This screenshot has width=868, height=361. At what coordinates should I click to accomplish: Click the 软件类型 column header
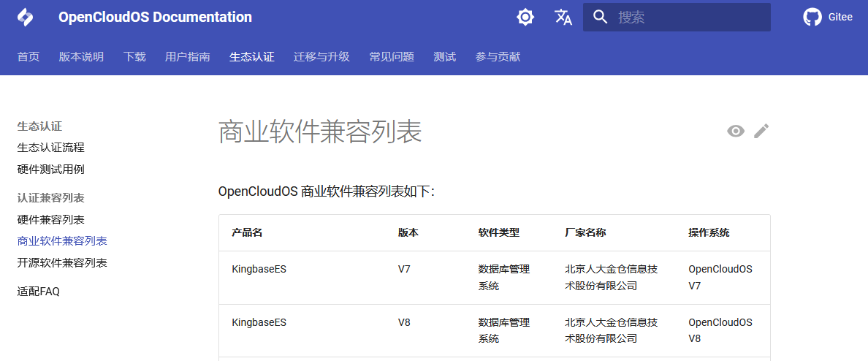tap(499, 232)
